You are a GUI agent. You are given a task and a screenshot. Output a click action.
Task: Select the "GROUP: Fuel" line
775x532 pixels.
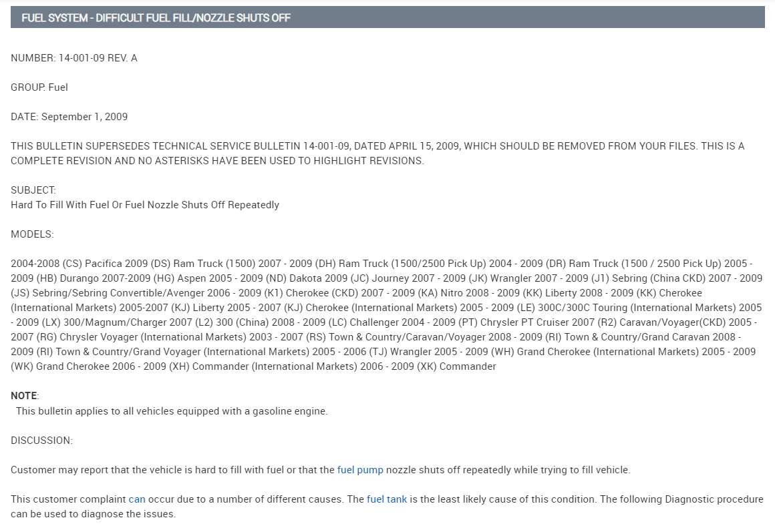tap(39, 87)
